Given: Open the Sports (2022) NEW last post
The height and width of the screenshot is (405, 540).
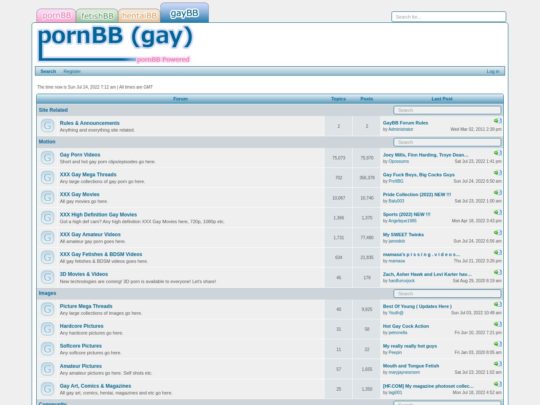Looking at the screenshot, I should 406,214.
